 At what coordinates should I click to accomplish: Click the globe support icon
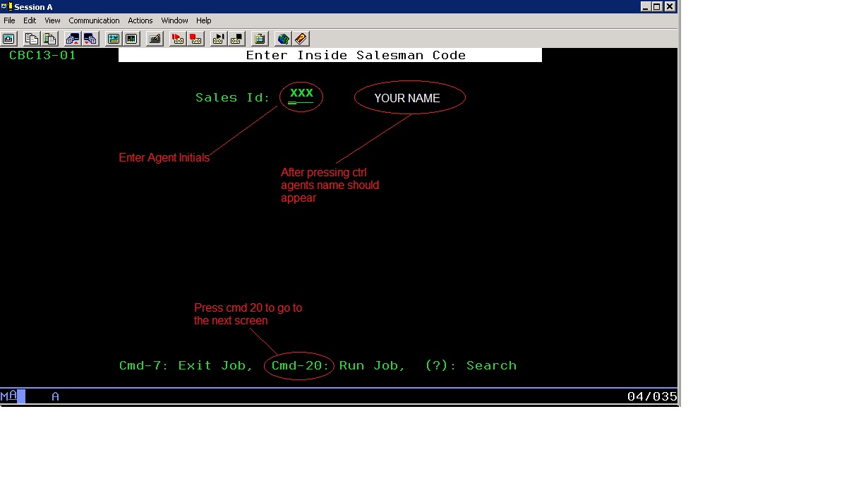click(x=283, y=39)
